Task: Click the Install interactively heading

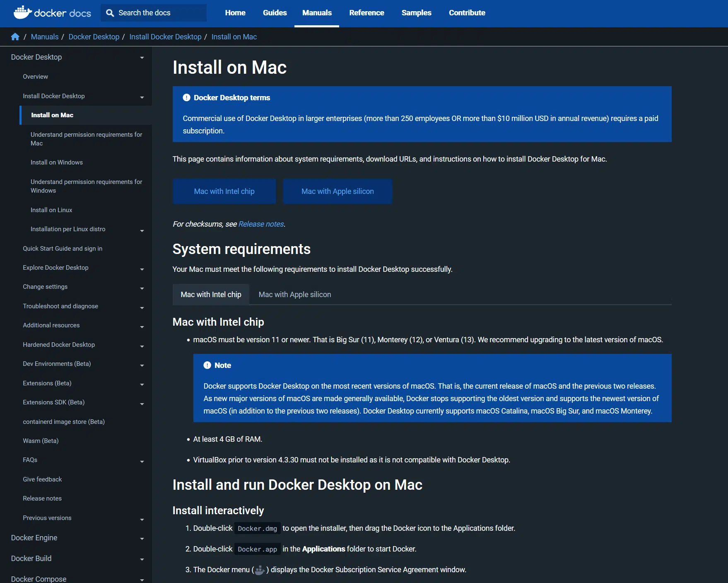Action: coord(218,510)
